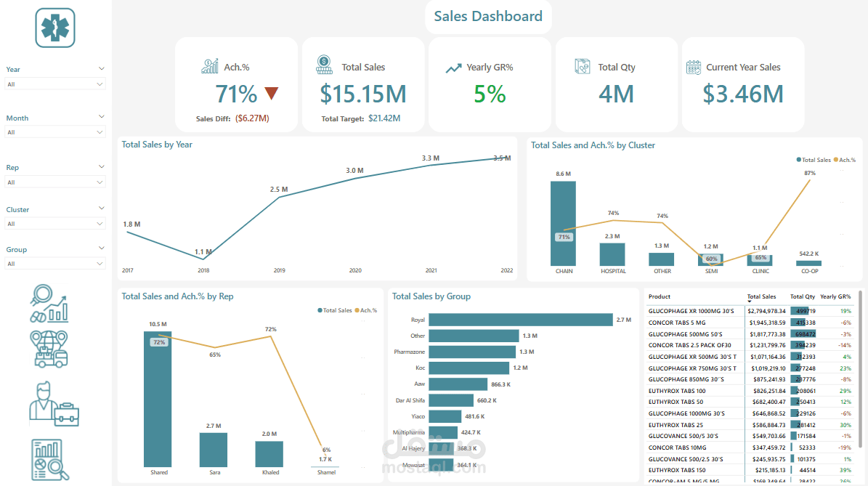Click the Ach.% legend in Rep chart
This screenshot has width=868, height=486.
pyautogui.click(x=366, y=310)
